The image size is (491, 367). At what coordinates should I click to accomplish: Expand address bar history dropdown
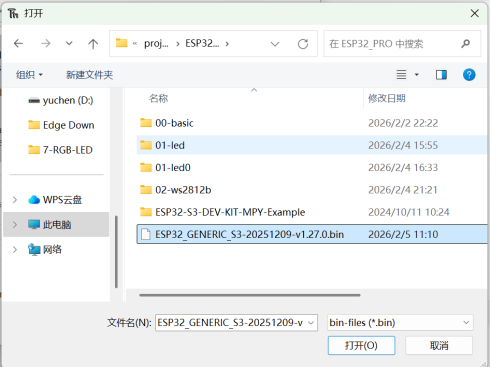click(275, 44)
